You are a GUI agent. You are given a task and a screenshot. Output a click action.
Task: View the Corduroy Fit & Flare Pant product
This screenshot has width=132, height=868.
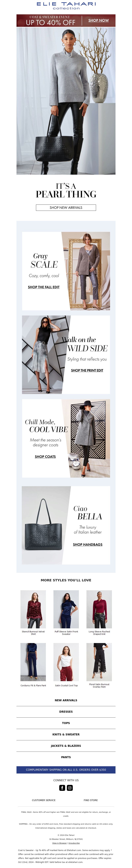tap(33, 662)
